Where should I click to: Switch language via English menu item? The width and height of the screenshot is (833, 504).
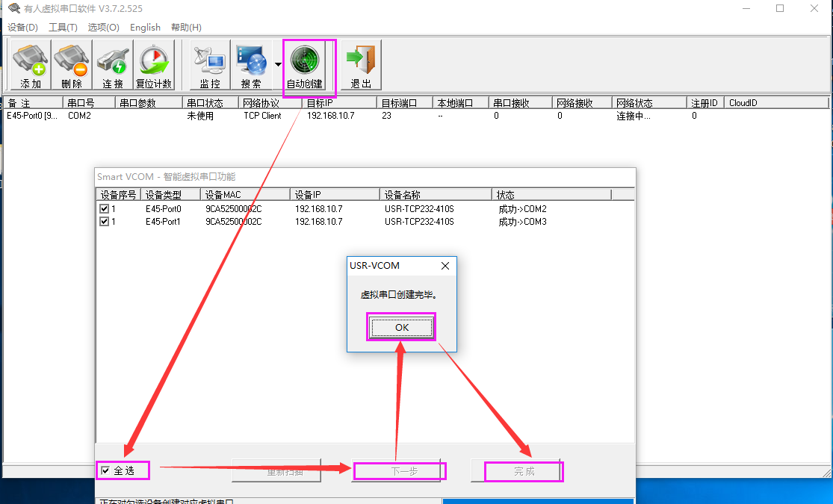(145, 27)
